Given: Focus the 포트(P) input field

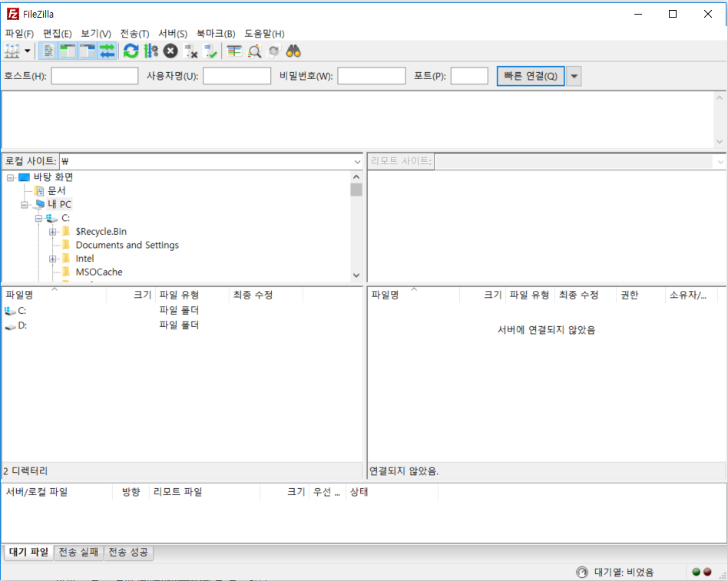Looking at the screenshot, I should 469,76.
